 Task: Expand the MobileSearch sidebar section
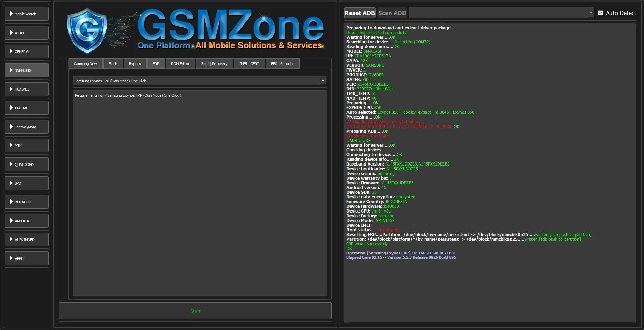26,14
